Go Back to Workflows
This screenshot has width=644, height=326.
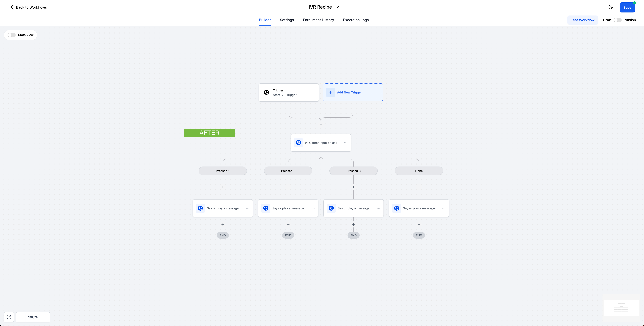pos(29,7)
